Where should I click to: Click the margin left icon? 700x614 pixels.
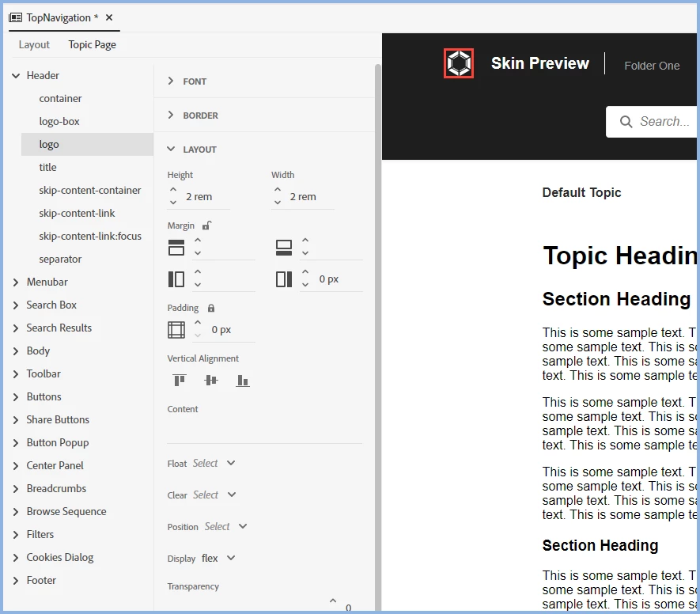coord(176,279)
